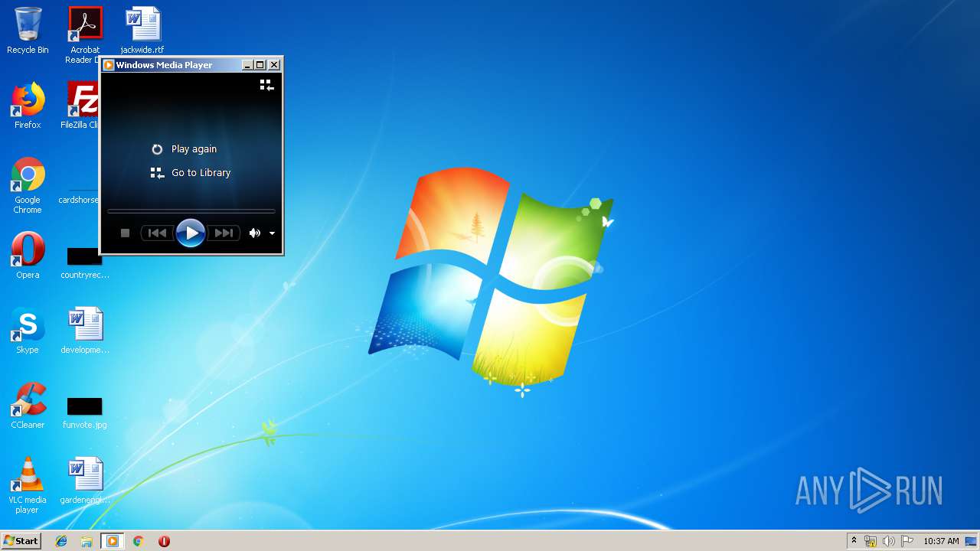Close the Windows Media Player window
This screenshot has height=551, width=980.
[274, 65]
